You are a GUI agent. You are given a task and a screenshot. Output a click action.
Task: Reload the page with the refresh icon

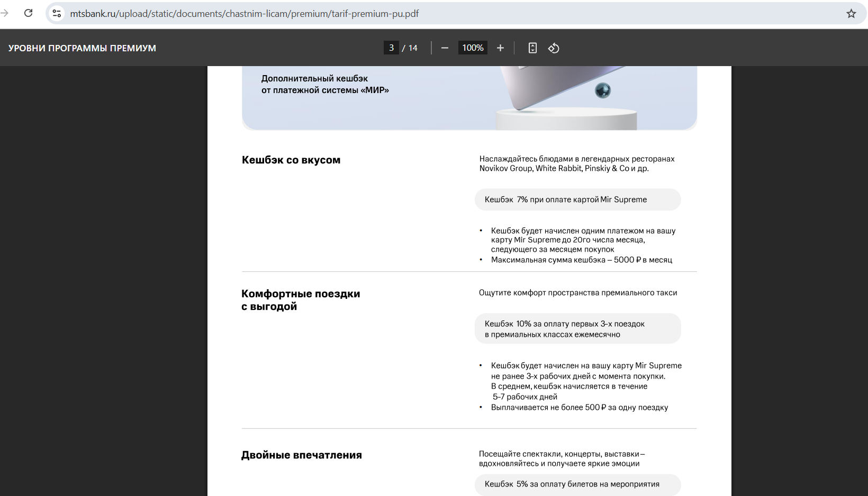pos(29,13)
